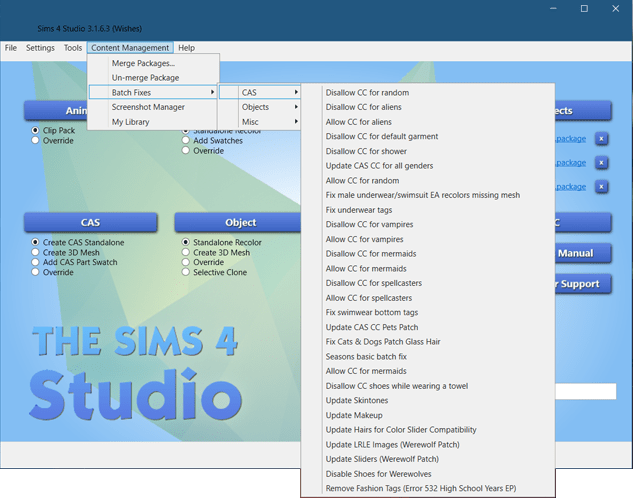Run Allow CC for aliens fix
The image size is (633, 498).
point(428,122)
